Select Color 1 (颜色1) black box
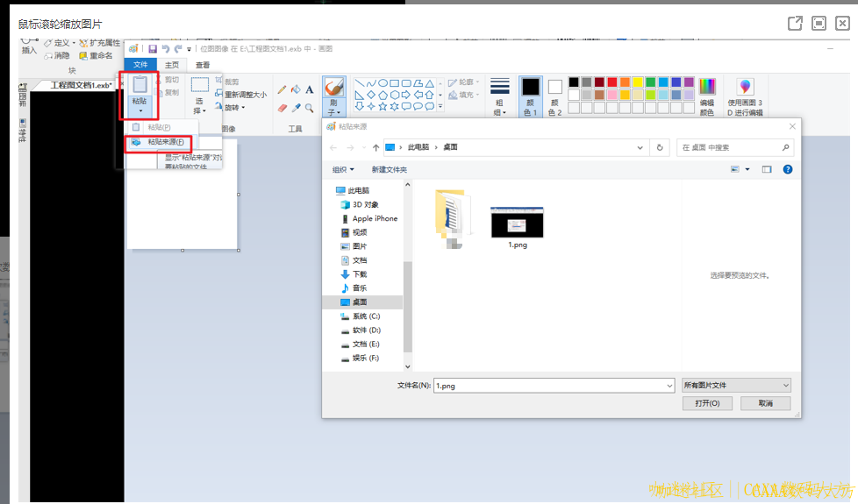Viewport: 858px width, 504px height. pos(530,87)
